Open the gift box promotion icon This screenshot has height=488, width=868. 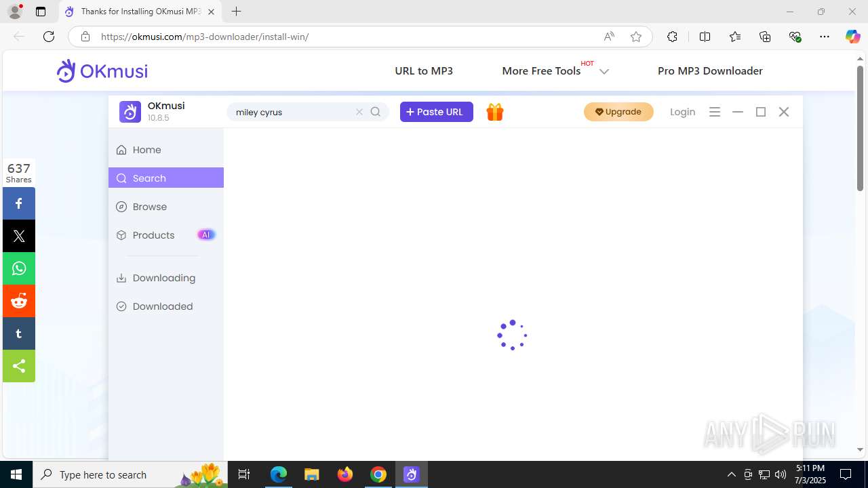coord(495,112)
